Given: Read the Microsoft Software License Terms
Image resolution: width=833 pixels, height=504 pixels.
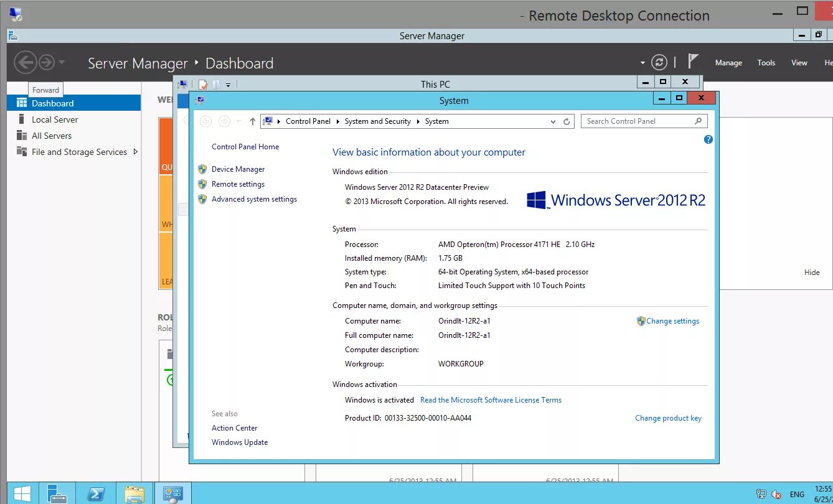Looking at the screenshot, I should [491, 400].
